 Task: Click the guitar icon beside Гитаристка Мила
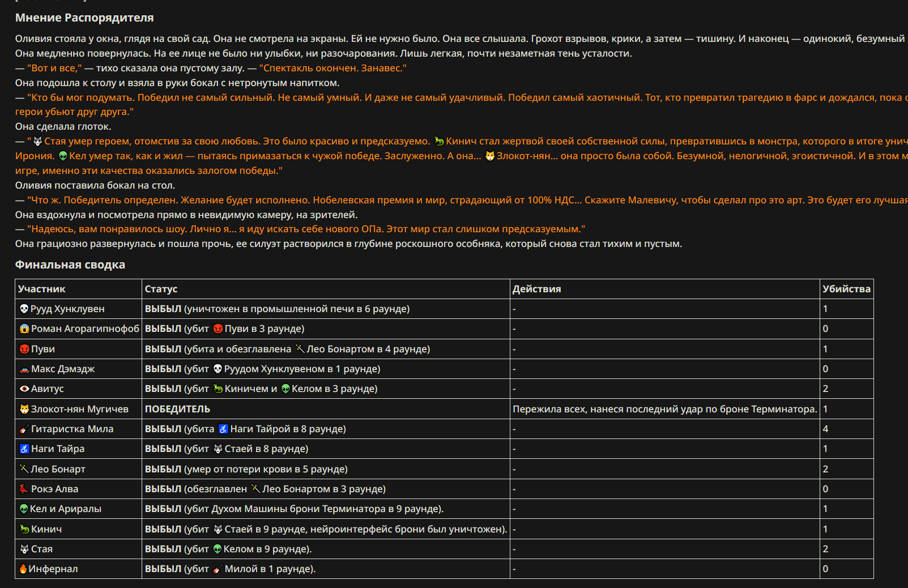[x=24, y=429]
